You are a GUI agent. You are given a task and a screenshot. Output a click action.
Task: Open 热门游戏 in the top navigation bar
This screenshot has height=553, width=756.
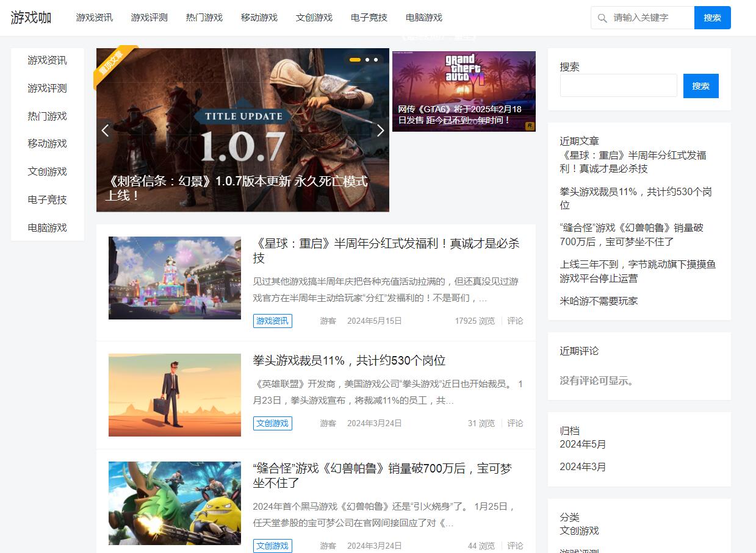[x=204, y=18]
